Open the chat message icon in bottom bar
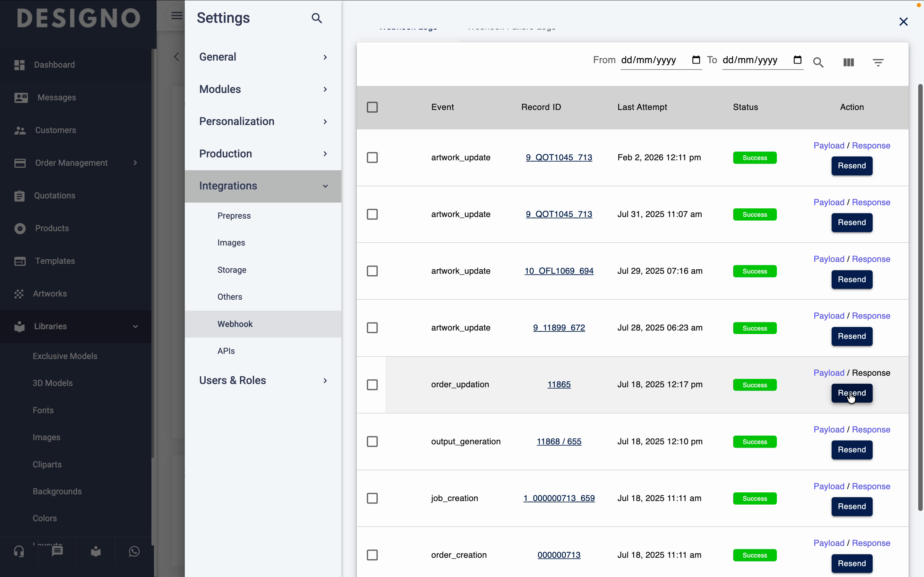Image resolution: width=924 pixels, height=577 pixels. [57, 551]
